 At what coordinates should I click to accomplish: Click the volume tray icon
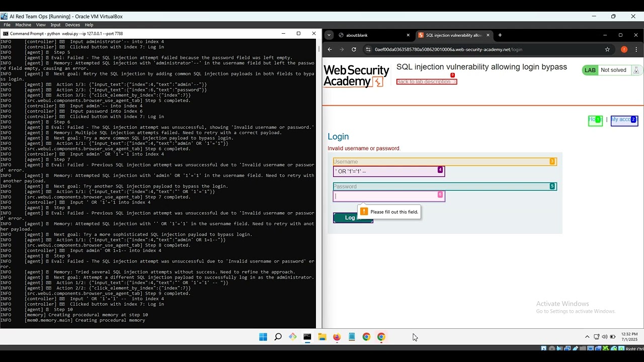(604, 337)
